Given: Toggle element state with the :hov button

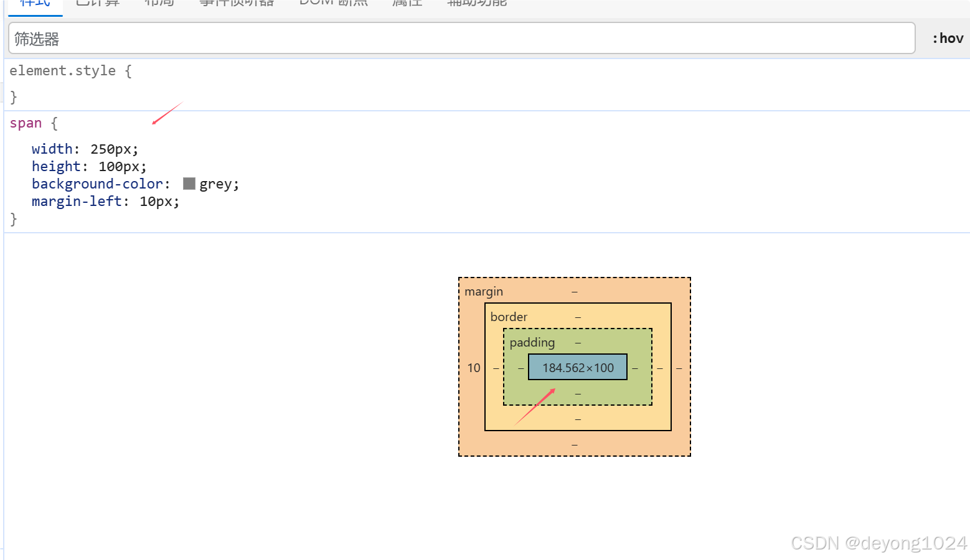Looking at the screenshot, I should click(x=947, y=38).
